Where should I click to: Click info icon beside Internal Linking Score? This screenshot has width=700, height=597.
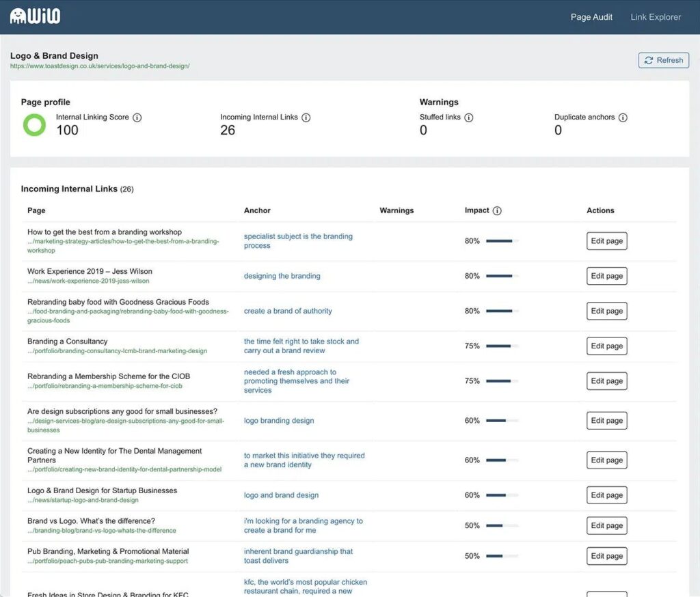pyautogui.click(x=137, y=117)
